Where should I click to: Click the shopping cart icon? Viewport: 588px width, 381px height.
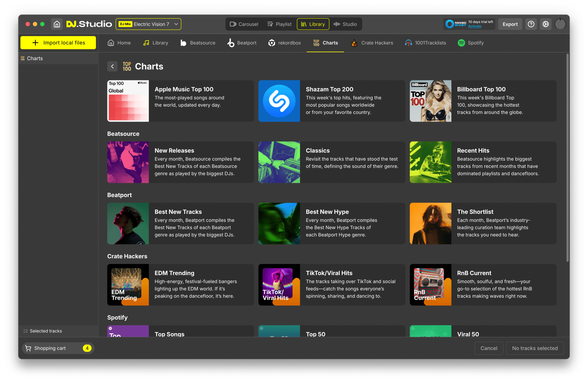click(x=28, y=348)
